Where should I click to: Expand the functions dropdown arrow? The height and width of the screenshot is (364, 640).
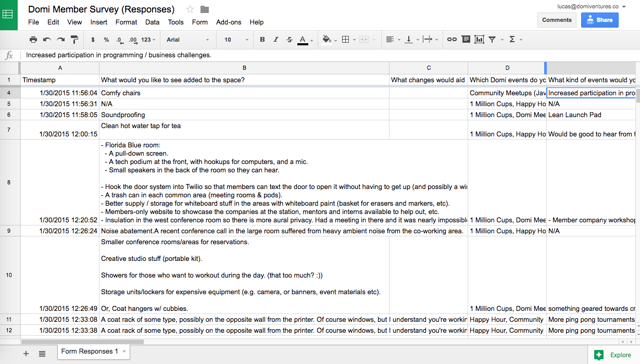521,40
